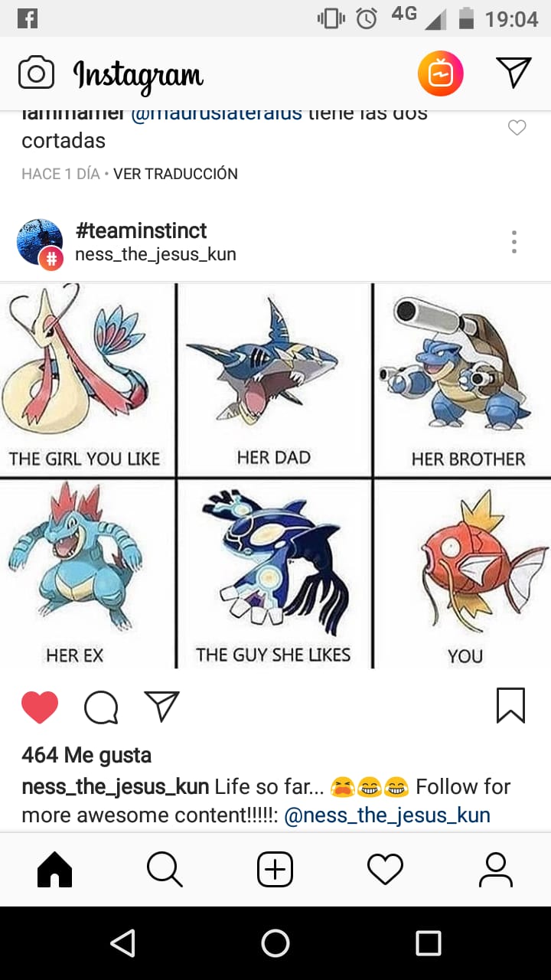551x980 pixels.
Task: Open IGTV from the header
Action: tap(441, 73)
